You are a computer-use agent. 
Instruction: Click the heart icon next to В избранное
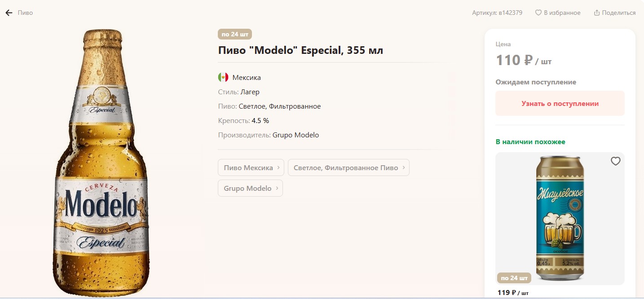(538, 13)
